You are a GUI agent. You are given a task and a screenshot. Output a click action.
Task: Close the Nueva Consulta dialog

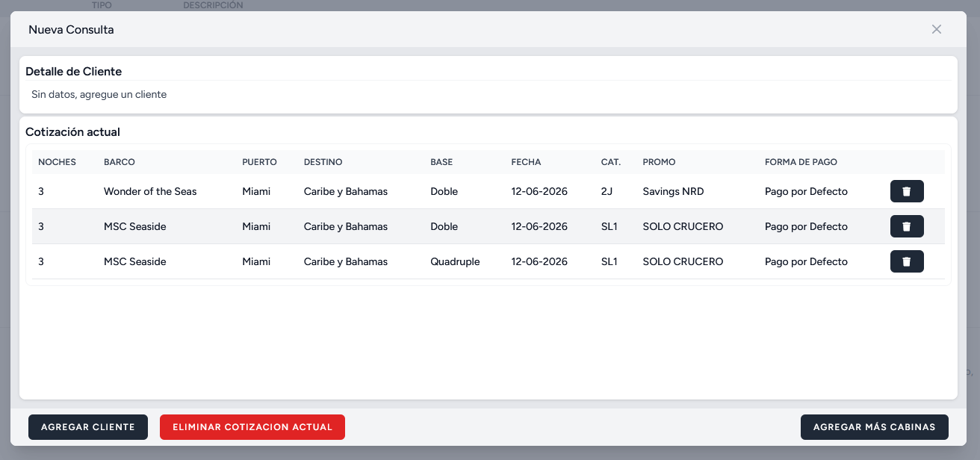pos(936,30)
